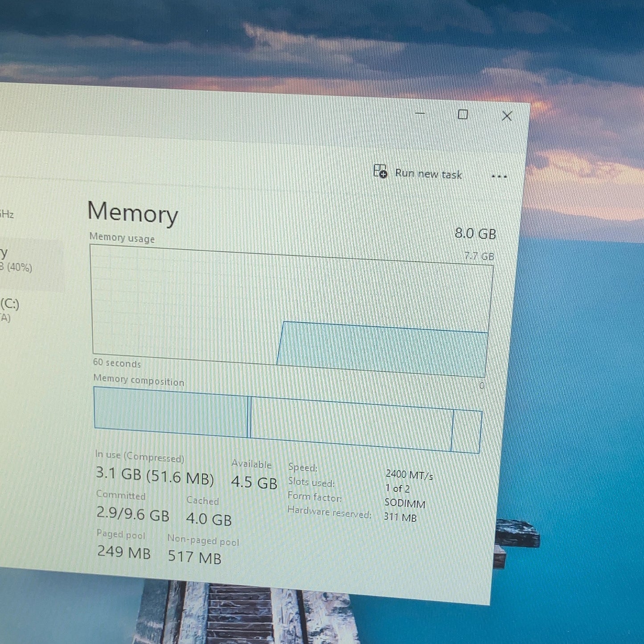Click the Memory composition label
This screenshot has width=644, height=644.
coord(139,380)
